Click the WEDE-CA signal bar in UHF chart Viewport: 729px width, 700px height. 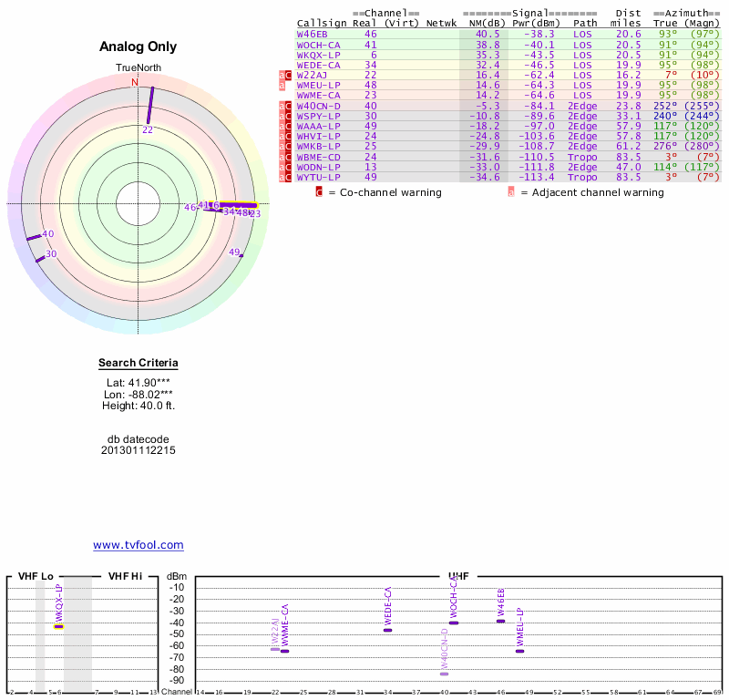(387, 630)
